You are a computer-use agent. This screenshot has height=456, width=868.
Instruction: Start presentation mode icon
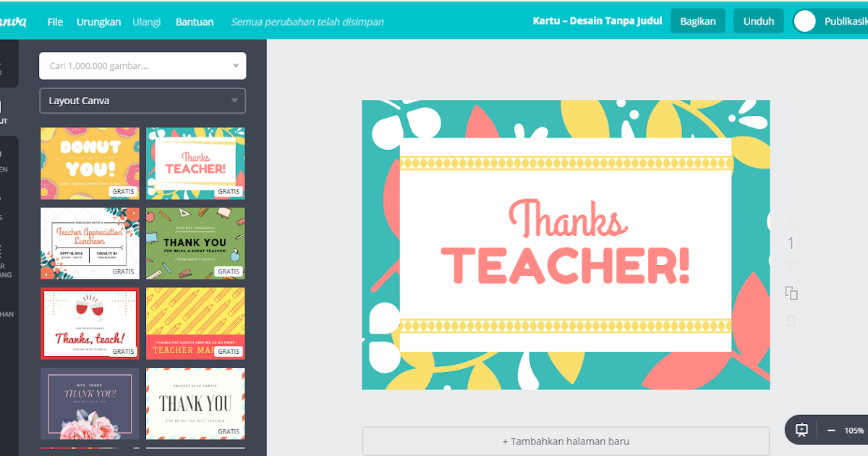(x=801, y=430)
